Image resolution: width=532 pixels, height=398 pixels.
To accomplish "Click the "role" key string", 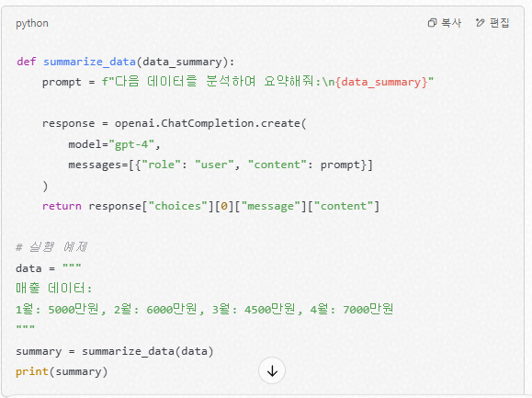I will coord(161,165).
